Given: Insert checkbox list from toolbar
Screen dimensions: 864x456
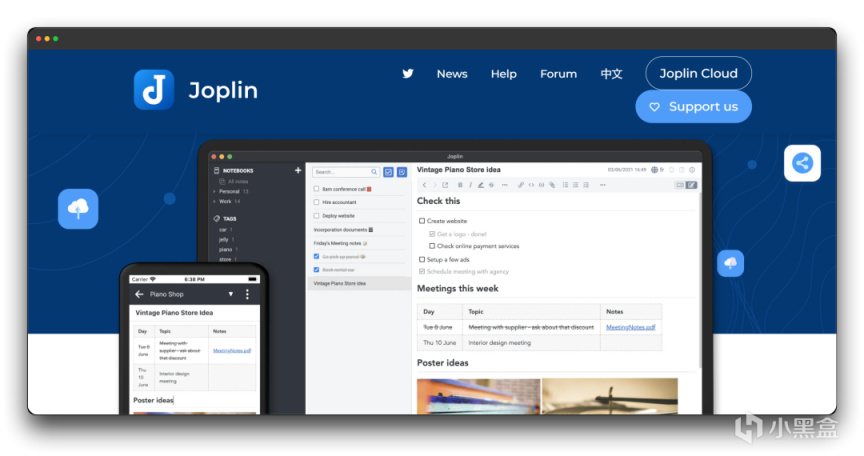Looking at the screenshot, I should click(x=586, y=185).
